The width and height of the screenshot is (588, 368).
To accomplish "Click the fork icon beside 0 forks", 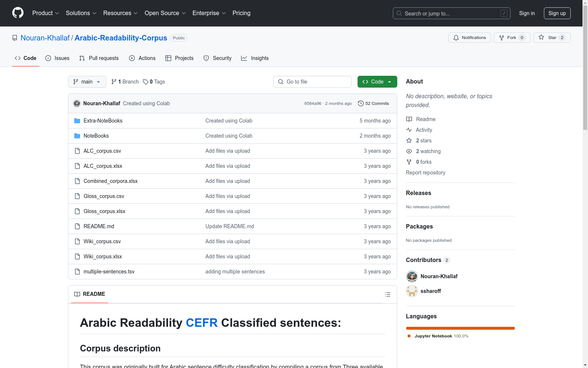I will point(409,162).
